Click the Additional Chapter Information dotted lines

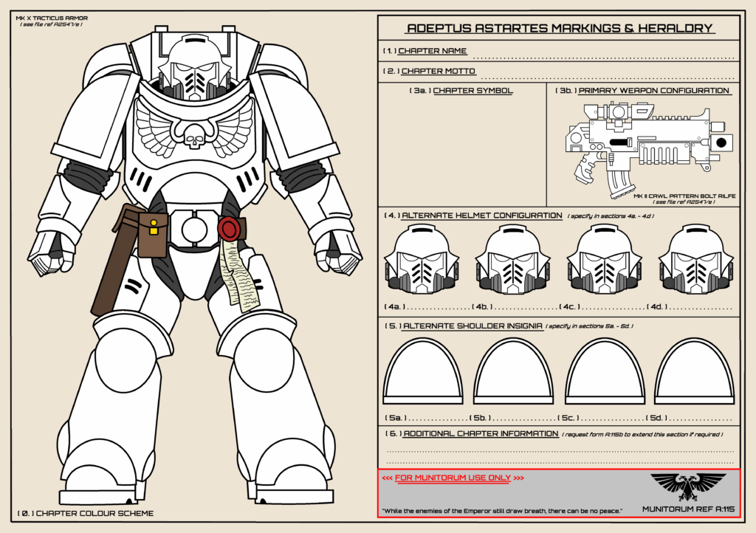point(560,458)
